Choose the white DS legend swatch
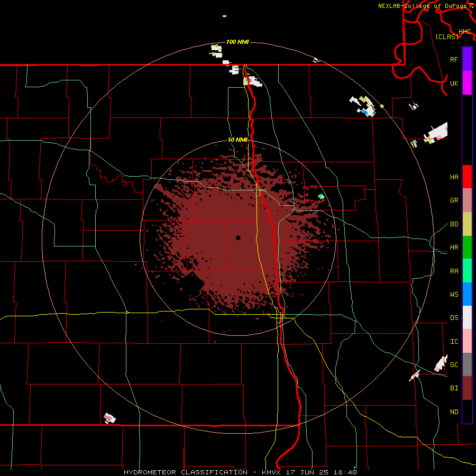476x476 pixels. [467, 317]
